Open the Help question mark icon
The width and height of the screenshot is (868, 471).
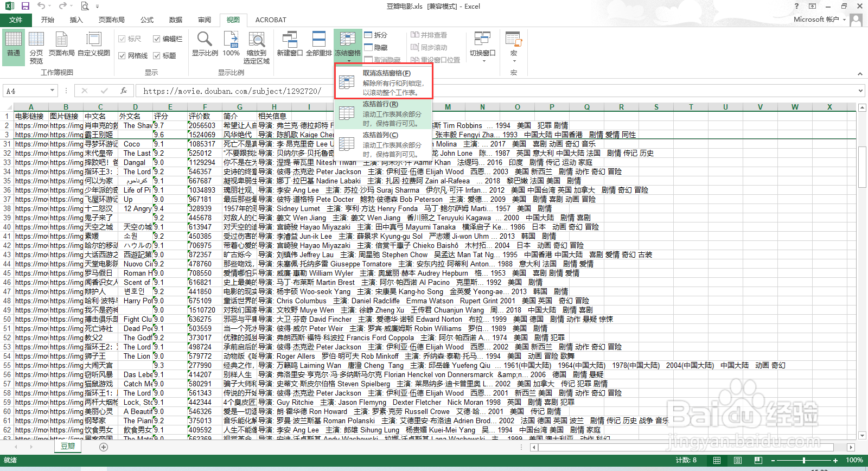[x=796, y=6]
